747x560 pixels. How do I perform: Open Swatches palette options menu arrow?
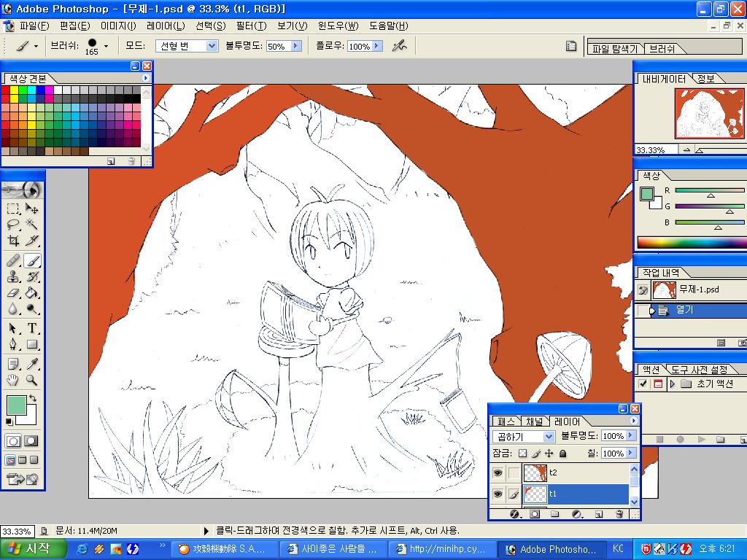click(146, 77)
